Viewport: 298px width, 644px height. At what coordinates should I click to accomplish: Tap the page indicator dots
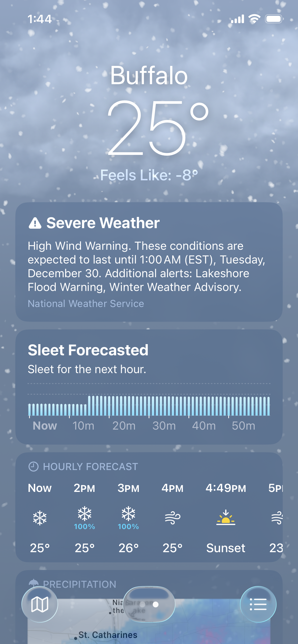(149, 604)
